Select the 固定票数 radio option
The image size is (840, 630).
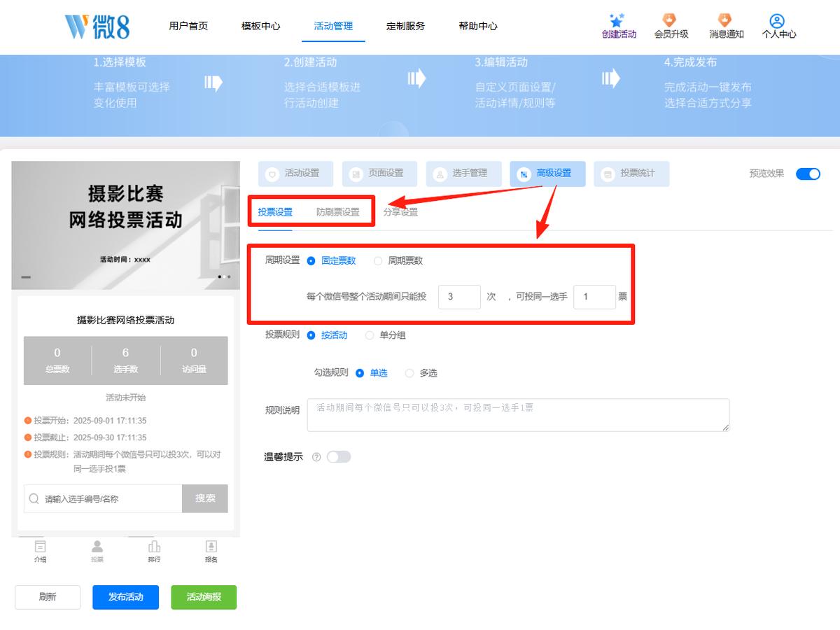pos(311,261)
